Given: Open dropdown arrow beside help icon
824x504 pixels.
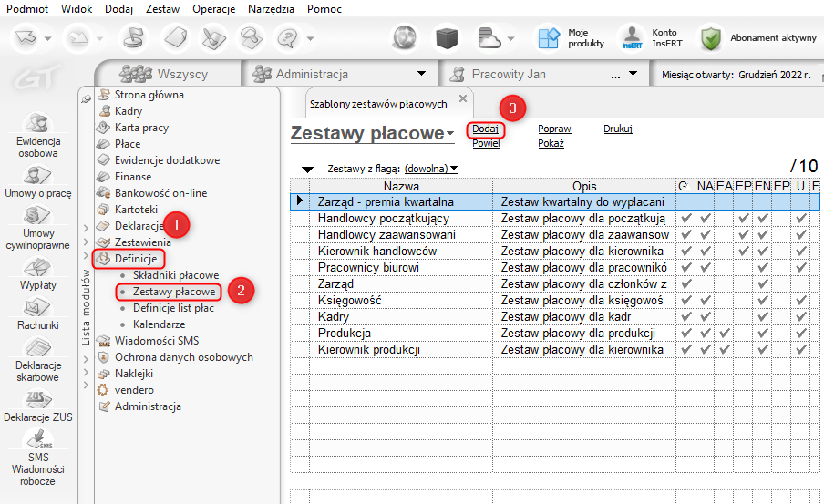Looking at the screenshot, I should [311, 38].
